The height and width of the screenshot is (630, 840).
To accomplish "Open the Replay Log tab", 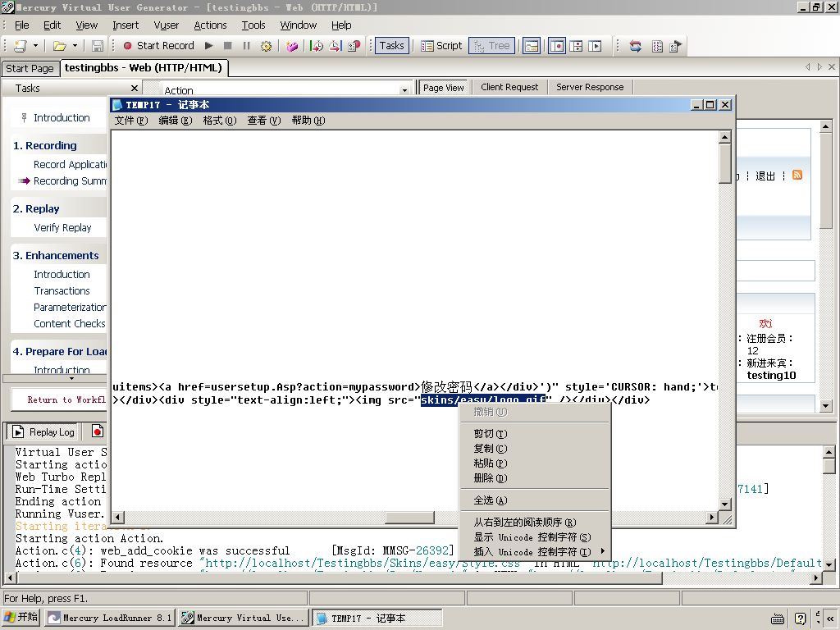I will click(44, 431).
